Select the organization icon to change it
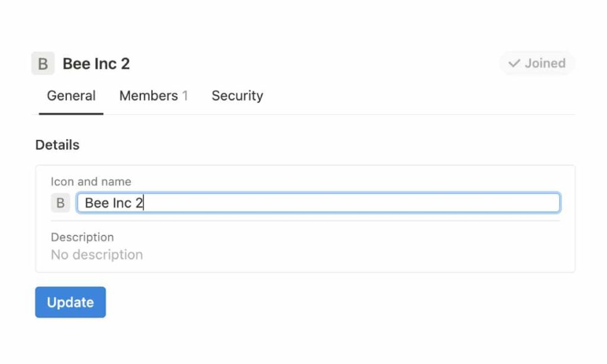 pyautogui.click(x=60, y=203)
